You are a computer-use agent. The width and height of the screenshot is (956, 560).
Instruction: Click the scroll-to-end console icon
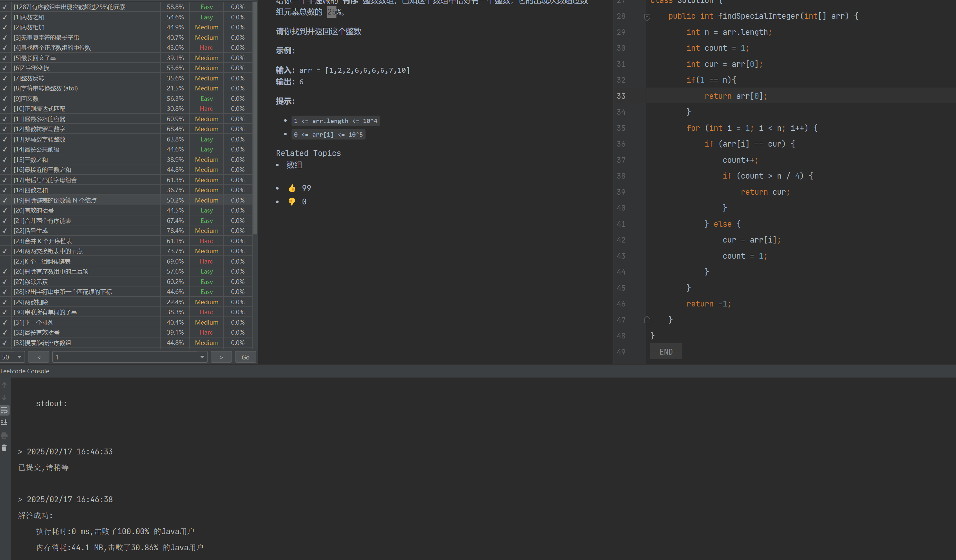5,422
